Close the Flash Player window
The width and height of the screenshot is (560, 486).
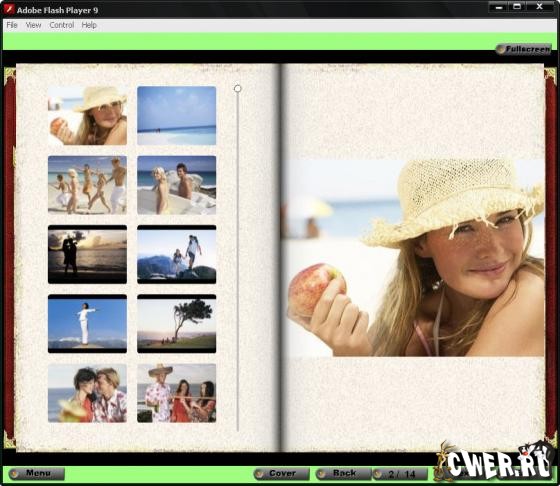[540, 7]
